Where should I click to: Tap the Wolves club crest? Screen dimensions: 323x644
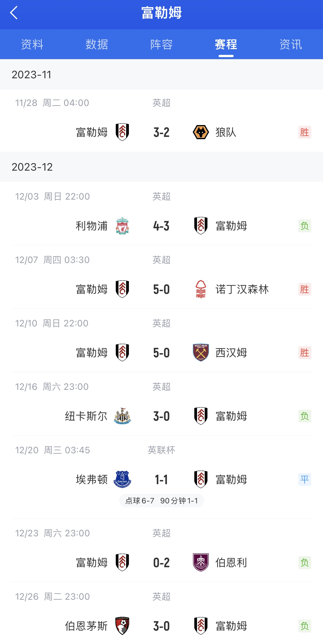point(201,132)
